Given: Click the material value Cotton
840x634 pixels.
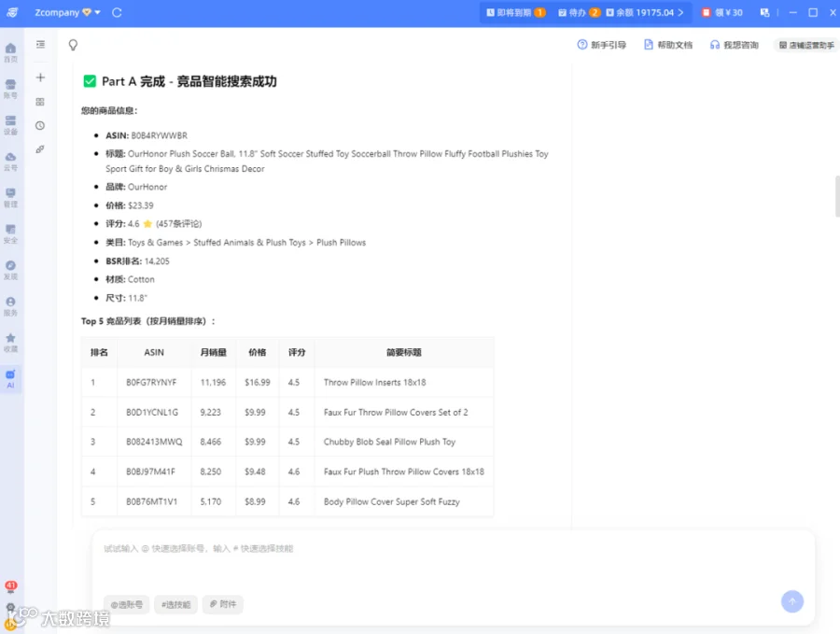Looking at the screenshot, I should (141, 279).
